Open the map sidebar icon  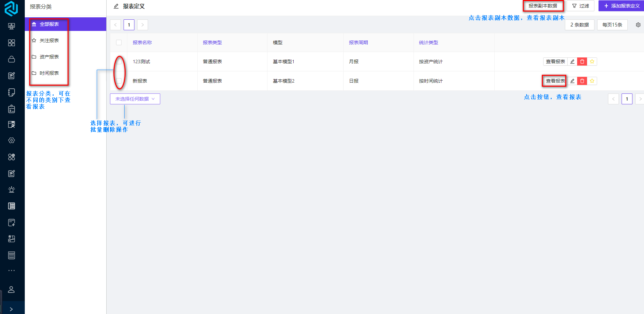(12, 239)
